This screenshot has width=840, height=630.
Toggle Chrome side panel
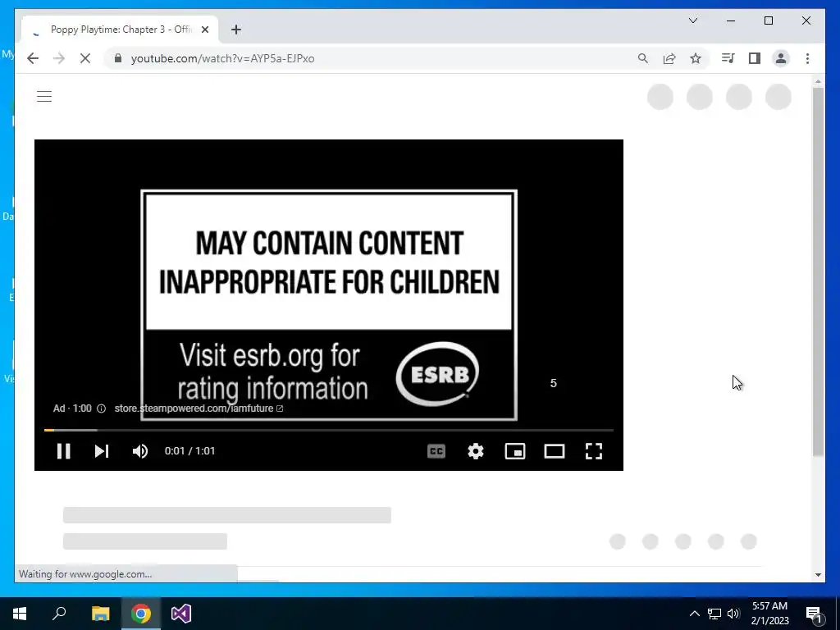[755, 58]
